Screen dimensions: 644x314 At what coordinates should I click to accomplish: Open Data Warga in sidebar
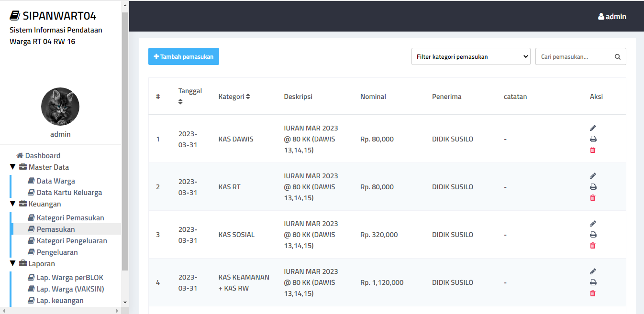coord(56,181)
